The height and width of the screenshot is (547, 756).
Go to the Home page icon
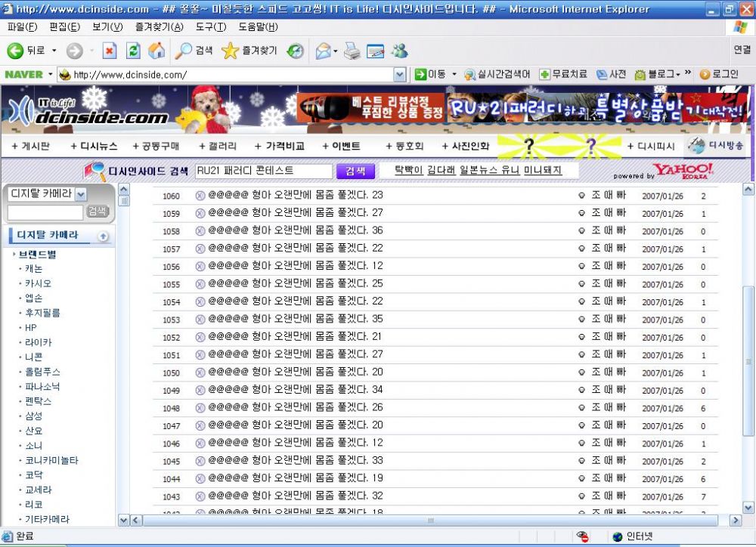tap(156, 51)
